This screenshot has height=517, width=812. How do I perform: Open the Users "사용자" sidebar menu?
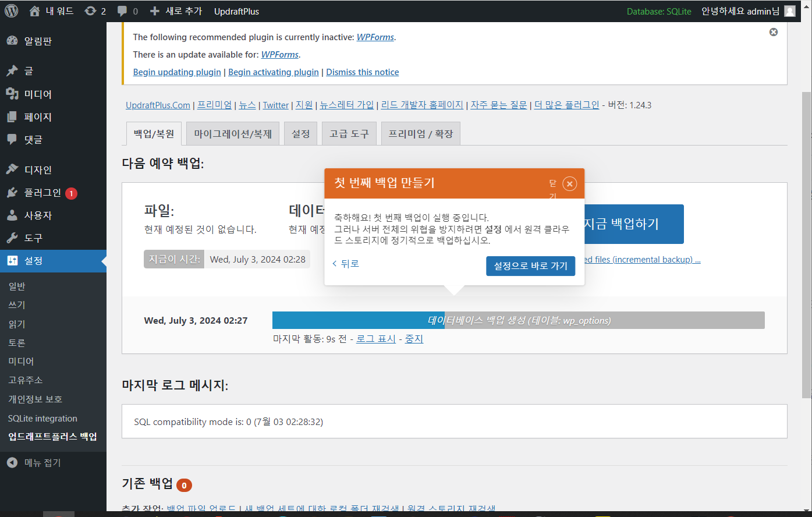click(x=53, y=215)
